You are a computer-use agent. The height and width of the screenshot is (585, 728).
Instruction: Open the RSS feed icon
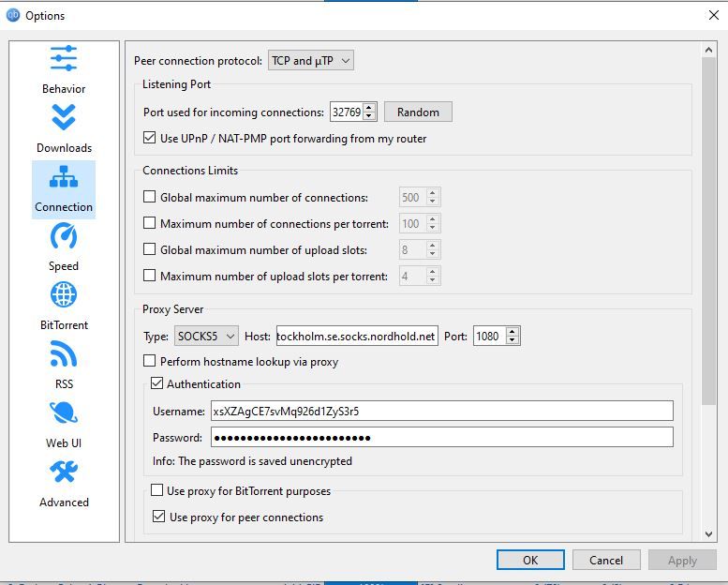click(x=64, y=354)
